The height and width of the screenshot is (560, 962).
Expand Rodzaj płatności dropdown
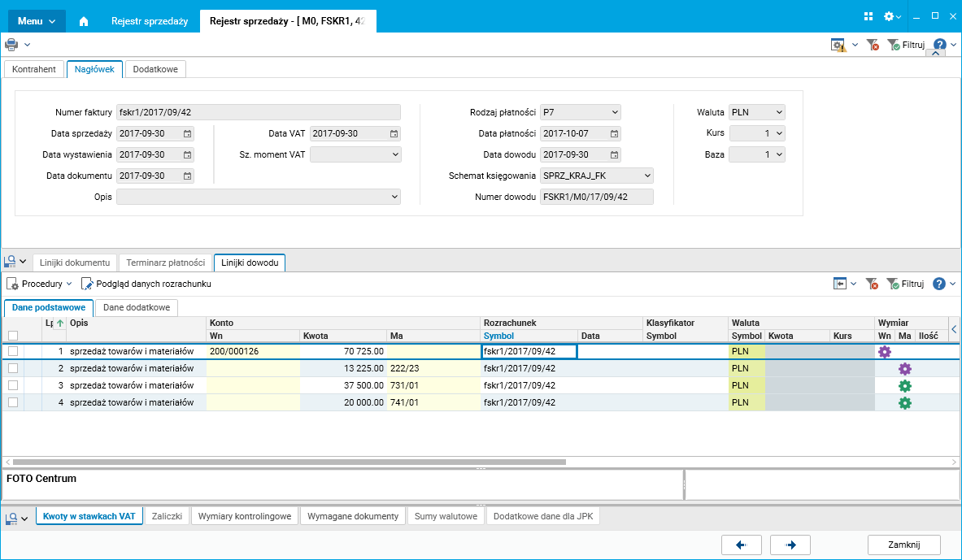614,112
